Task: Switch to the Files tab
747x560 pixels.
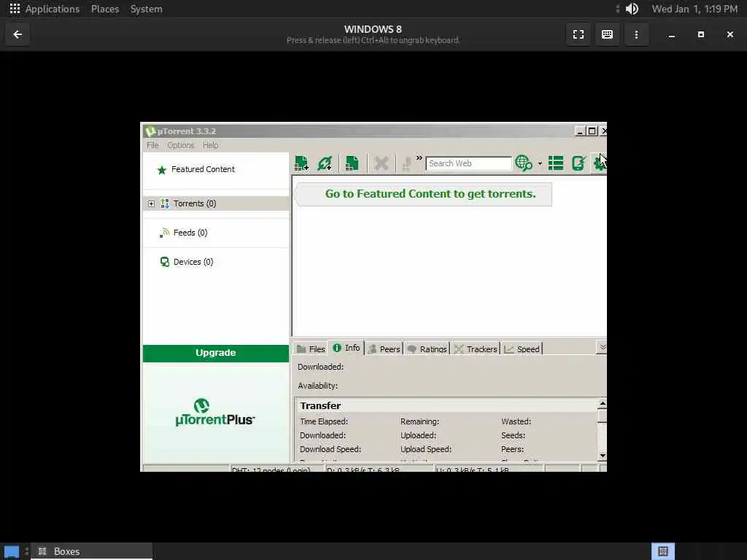Action: click(311, 349)
